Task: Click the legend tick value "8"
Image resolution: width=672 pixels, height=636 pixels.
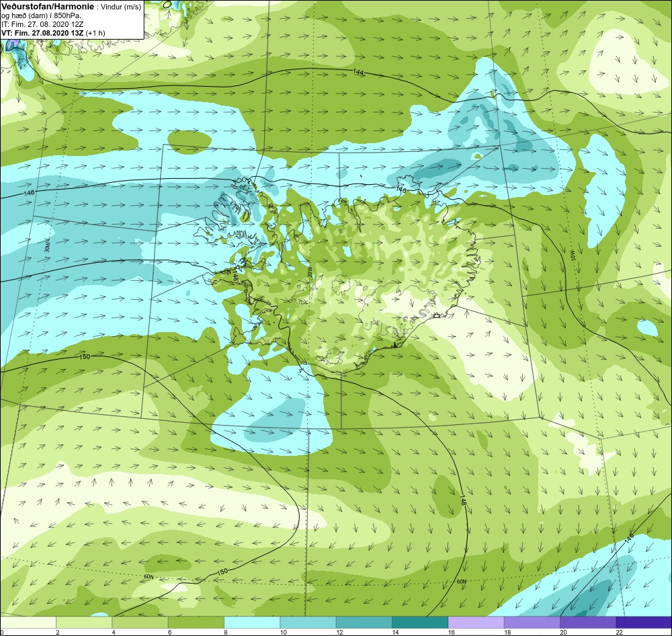Action: click(225, 632)
